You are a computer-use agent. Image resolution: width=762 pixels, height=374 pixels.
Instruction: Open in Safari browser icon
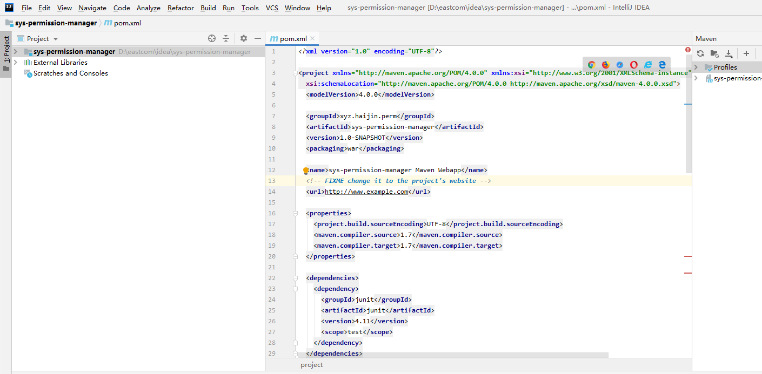point(620,64)
